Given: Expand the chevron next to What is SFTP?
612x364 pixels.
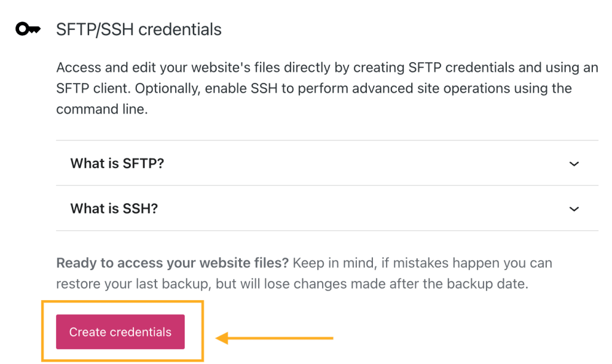Looking at the screenshot, I should [x=574, y=164].
